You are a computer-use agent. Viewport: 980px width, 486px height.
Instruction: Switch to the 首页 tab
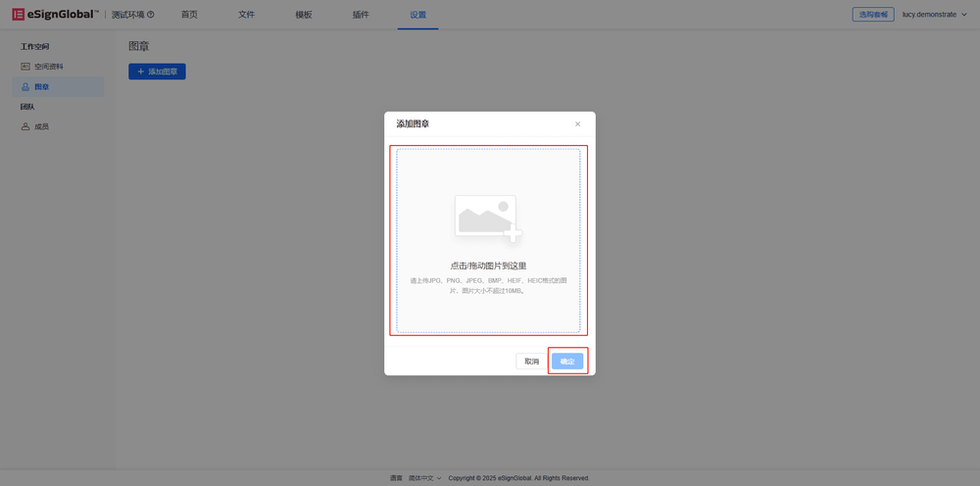tap(189, 15)
